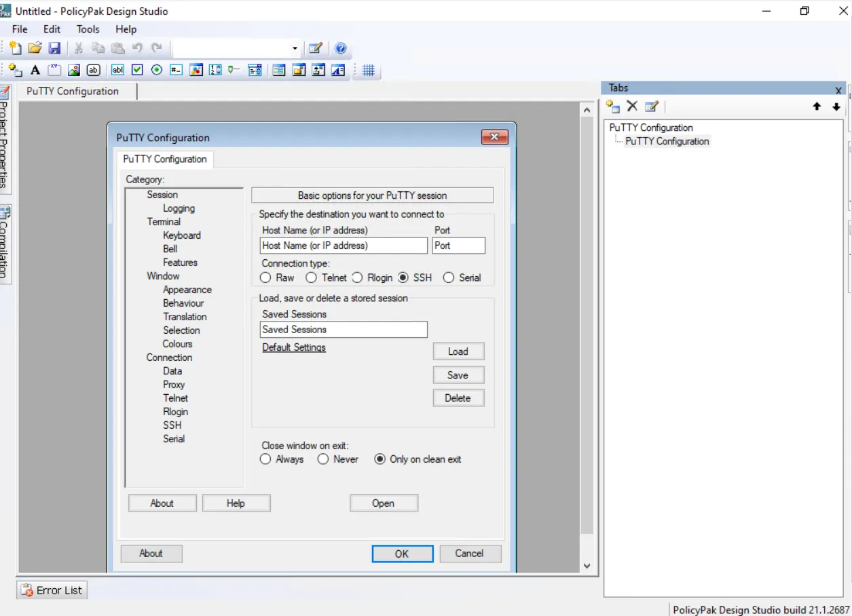The width and height of the screenshot is (852, 616).
Task: Click the design area scroll up arrow
Action: pos(587,109)
